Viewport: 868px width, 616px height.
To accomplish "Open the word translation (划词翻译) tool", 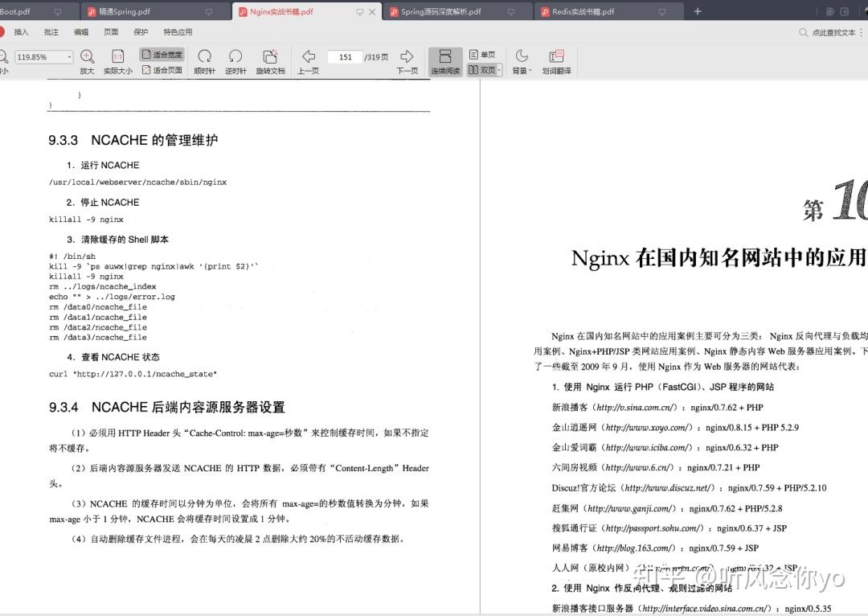I will (556, 61).
